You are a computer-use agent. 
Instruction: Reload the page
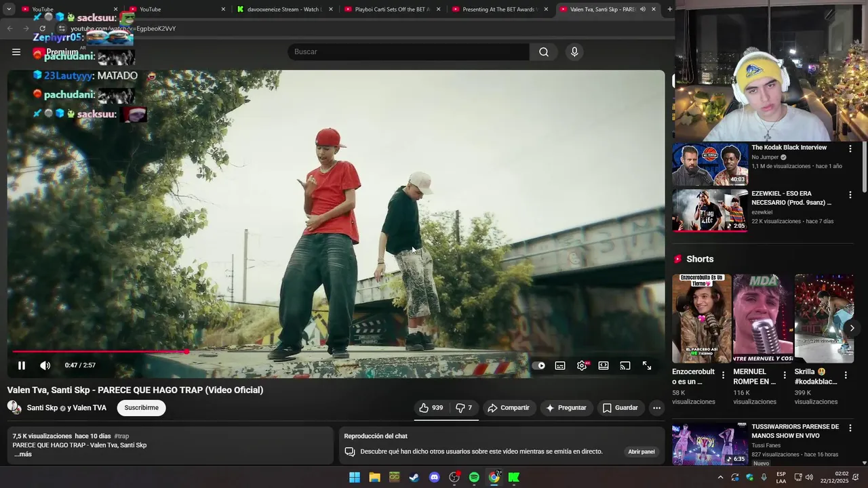pos(42,28)
